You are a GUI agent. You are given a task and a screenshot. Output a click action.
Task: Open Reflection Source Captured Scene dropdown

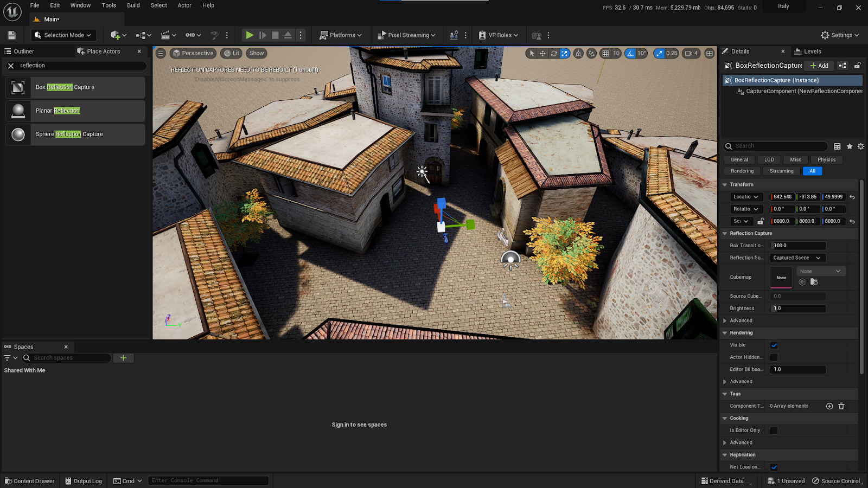[797, 258]
